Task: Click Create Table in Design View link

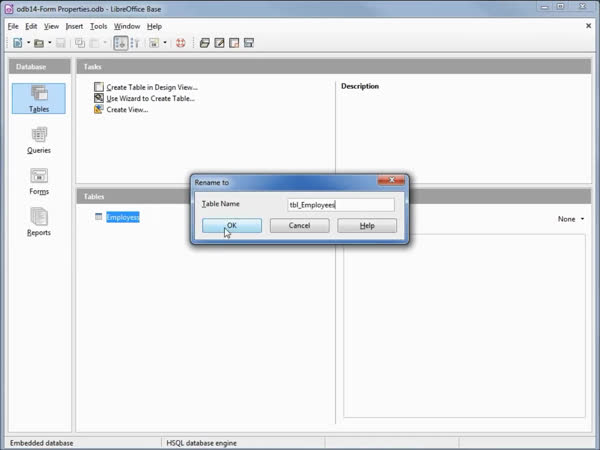Action: [152, 87]
